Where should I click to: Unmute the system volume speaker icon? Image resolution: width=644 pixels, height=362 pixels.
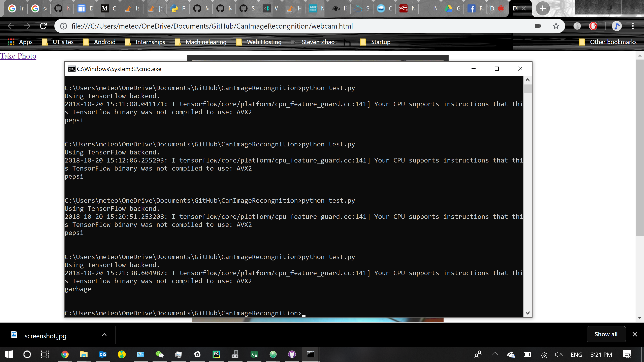[559, 354]
